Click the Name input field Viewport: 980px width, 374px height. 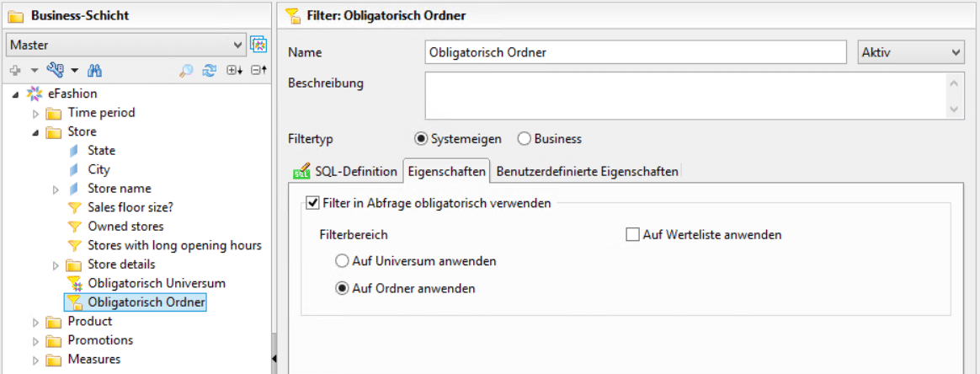click(x=636, y=52)
